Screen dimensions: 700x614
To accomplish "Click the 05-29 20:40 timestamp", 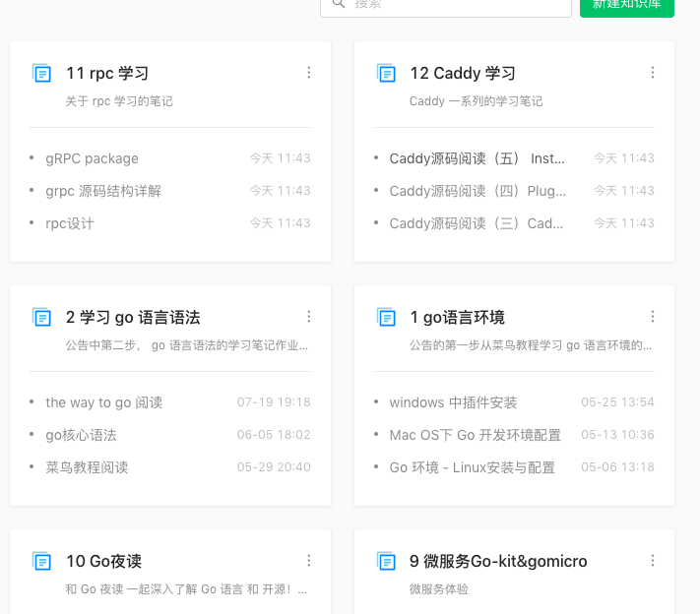I will pos(274,467).
